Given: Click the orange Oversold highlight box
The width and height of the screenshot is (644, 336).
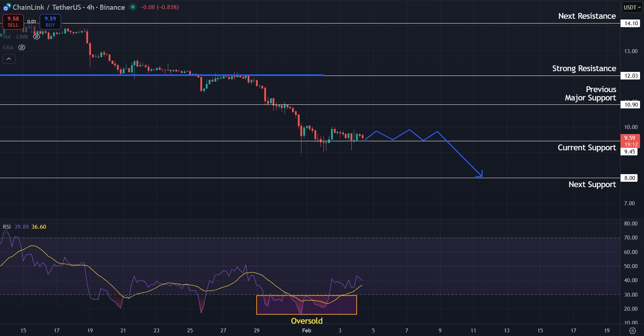Looking at the screenshot, I should (306, 304).
